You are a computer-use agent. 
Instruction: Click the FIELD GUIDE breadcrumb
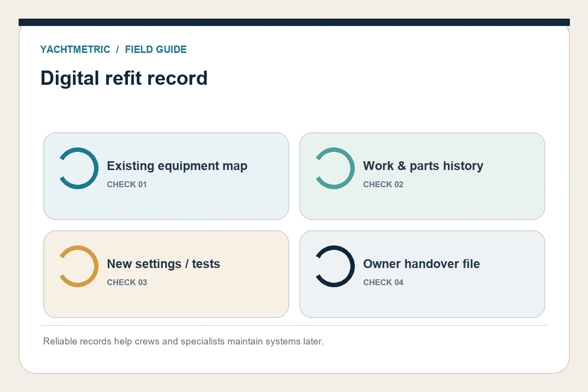(156, 49)
